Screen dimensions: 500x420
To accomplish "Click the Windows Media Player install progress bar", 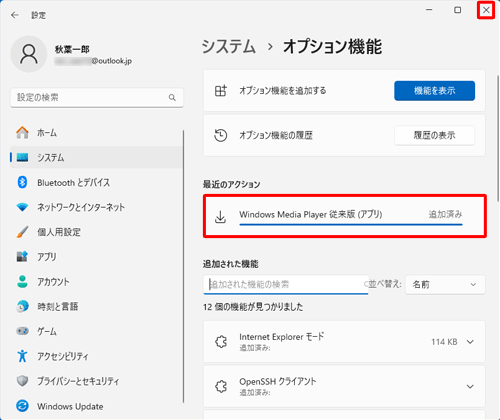I will [351, 224].
